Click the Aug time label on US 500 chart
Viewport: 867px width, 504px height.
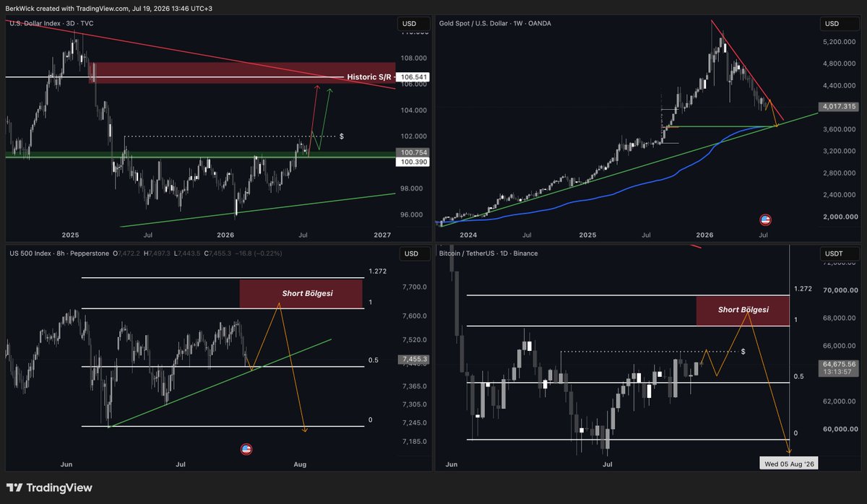(x=300, y=464)
